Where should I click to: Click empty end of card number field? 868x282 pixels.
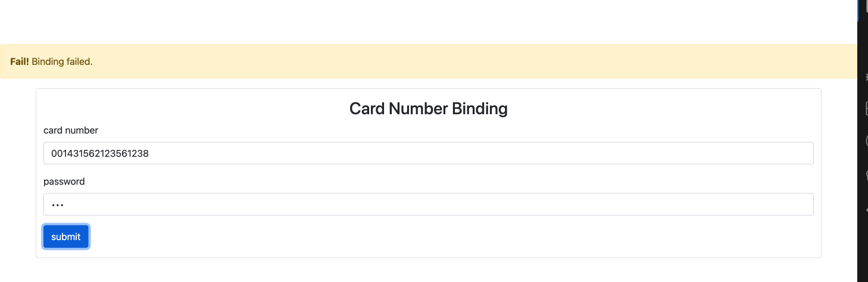[x=714, y=153]
